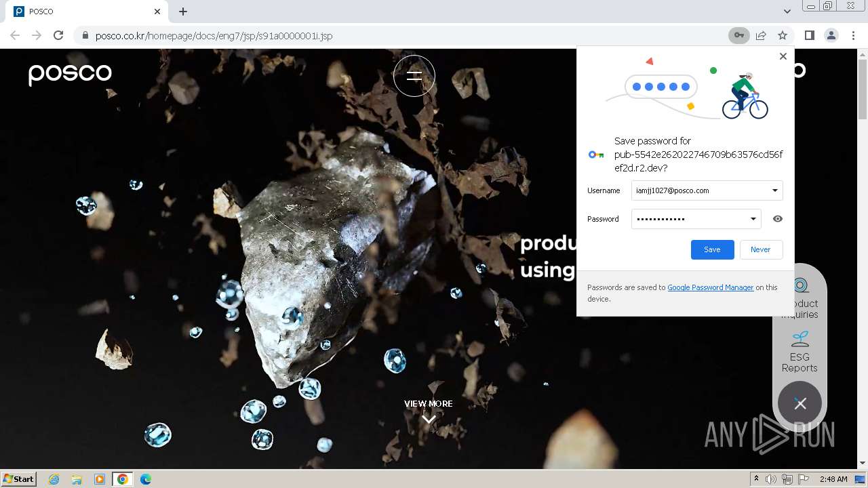Image resolution: width=868 pixels, height=488 pixels.
Task: Click the Password input field
Action: [x=696, y=219]
